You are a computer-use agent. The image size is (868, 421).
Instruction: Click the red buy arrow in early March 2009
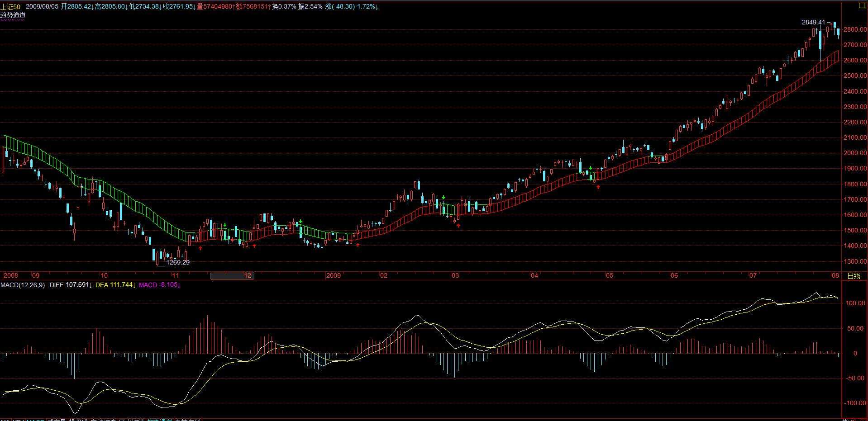458,225
